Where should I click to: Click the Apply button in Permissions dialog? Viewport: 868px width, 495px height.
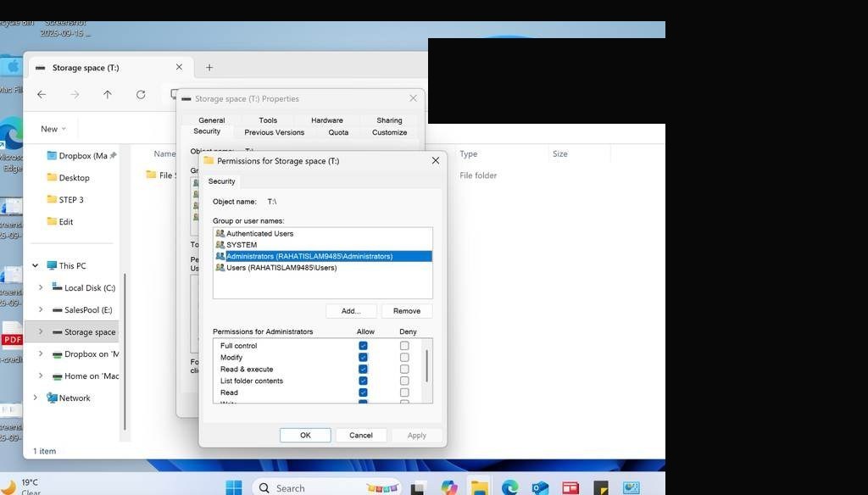click(417, 435)
